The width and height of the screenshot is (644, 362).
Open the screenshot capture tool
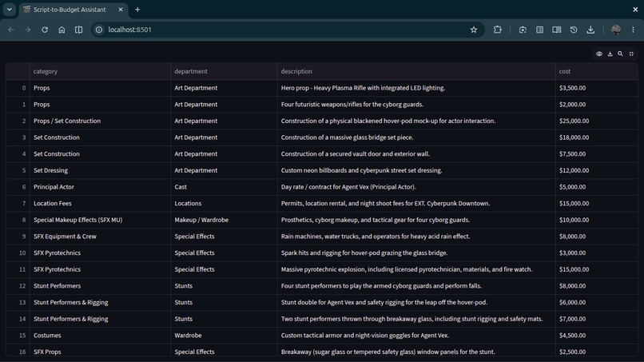click(523, 30)
